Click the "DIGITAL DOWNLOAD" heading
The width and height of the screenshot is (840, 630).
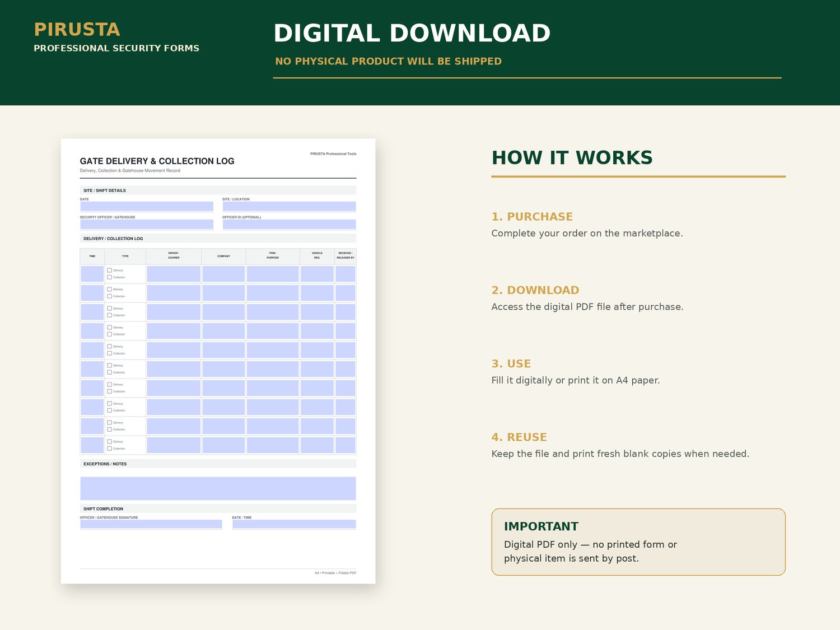[x=412, y=33]
